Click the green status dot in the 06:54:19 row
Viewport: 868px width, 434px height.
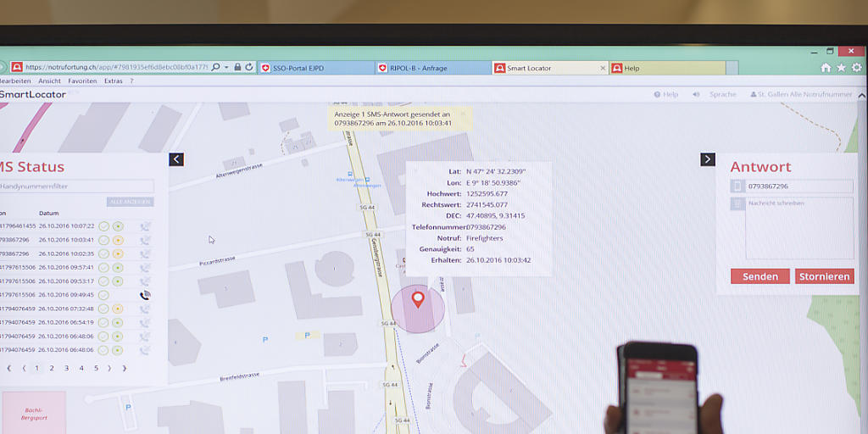pos(117,322)
